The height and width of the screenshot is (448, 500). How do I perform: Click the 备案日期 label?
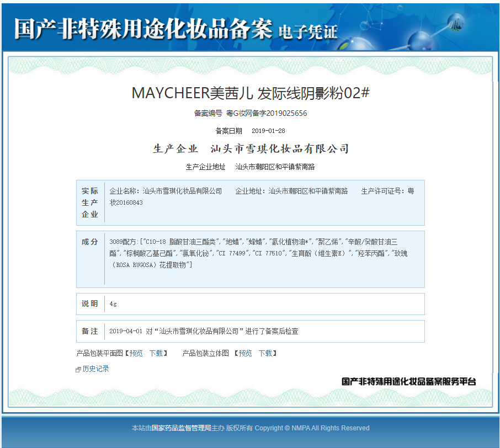228,131
